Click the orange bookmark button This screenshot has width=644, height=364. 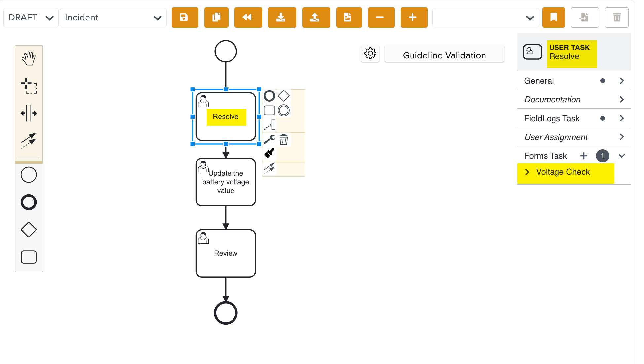(x=553, y=18)
